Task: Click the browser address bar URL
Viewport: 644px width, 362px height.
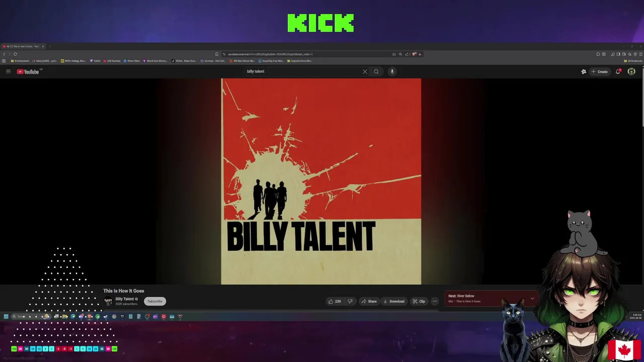Action: click(270, 54)
